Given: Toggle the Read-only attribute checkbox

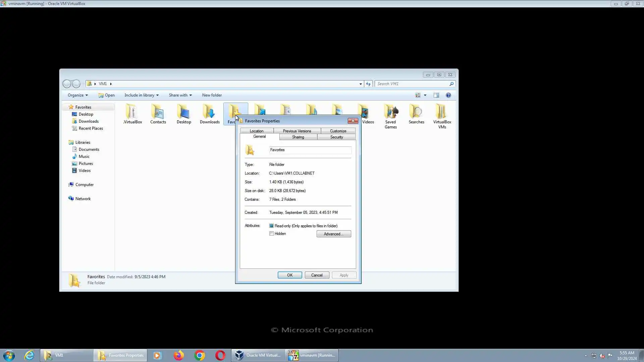Looking at the screenshot, I should tap(272, 226).
